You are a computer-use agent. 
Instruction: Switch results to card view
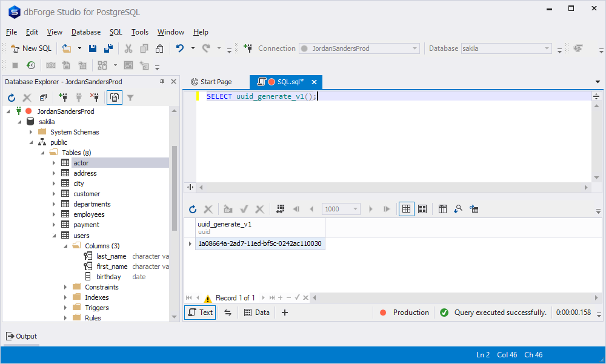click(x=422, y=209)
